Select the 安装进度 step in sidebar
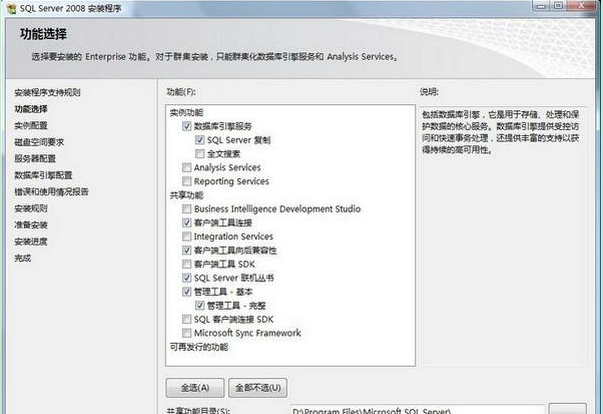This screenshot has width=603, height=414. 31,241
